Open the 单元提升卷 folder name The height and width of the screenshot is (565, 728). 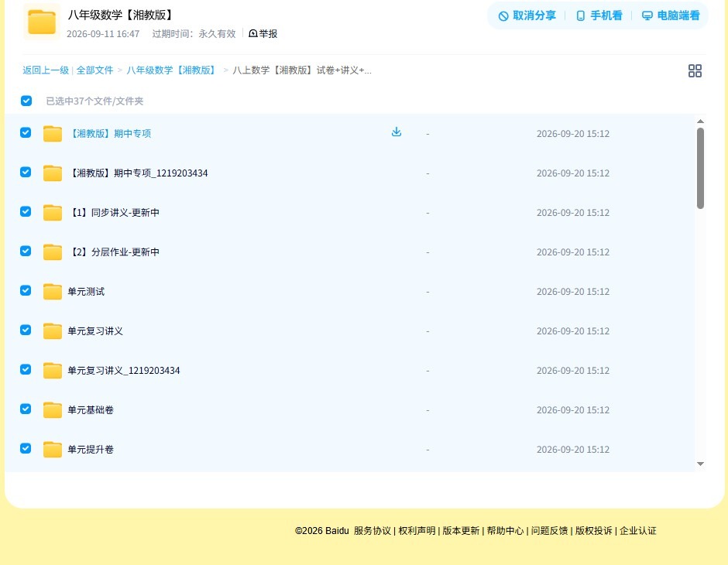[91, 449]
